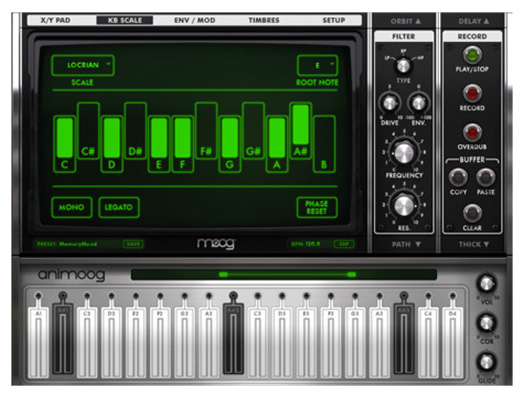The height and width of the screenshot is (399, 525).
Task: Toggle the D note in the scale
Action: [x=112, y=144]
